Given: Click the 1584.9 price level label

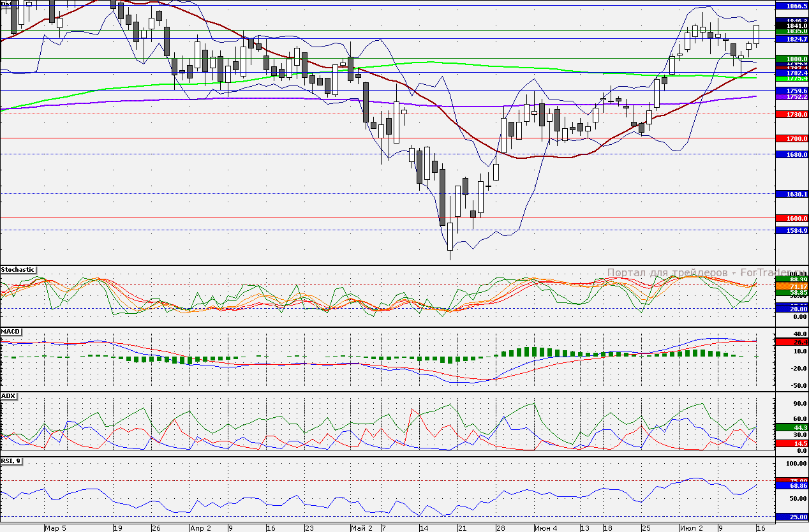Looking at the screenshot, I should pos(791,230).
